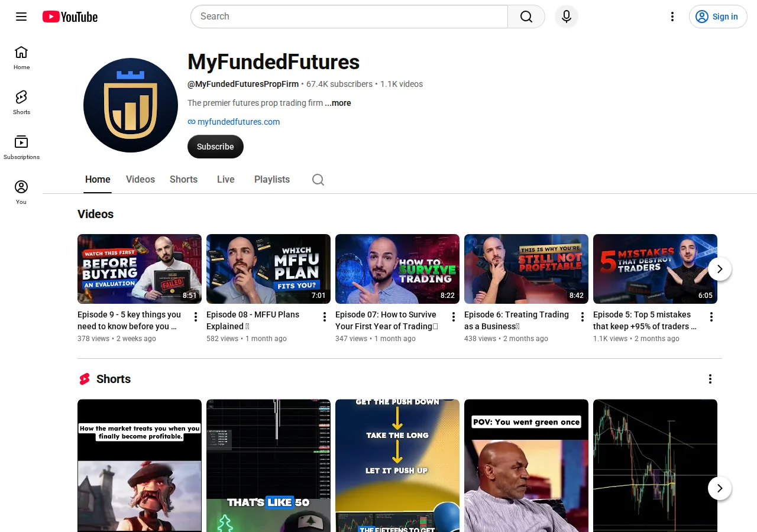Click into the Search input field

click(x=349, y=17)
